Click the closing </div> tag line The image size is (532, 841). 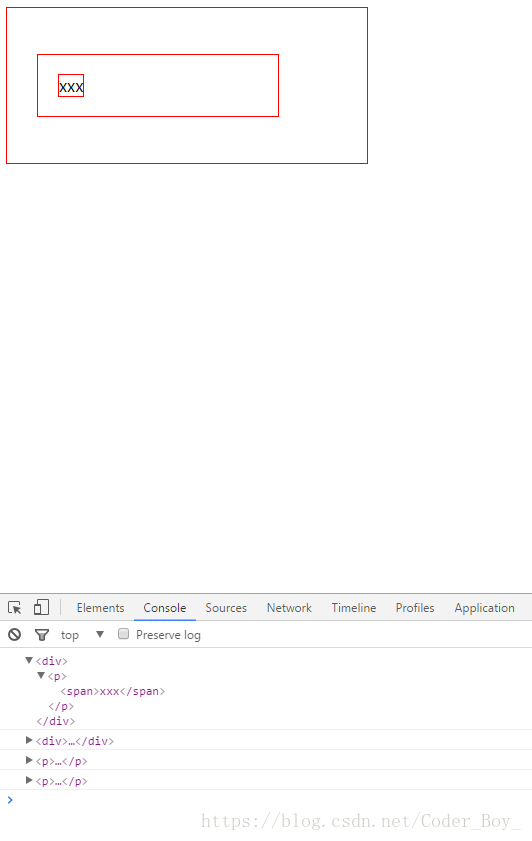(x=56, y=721)
